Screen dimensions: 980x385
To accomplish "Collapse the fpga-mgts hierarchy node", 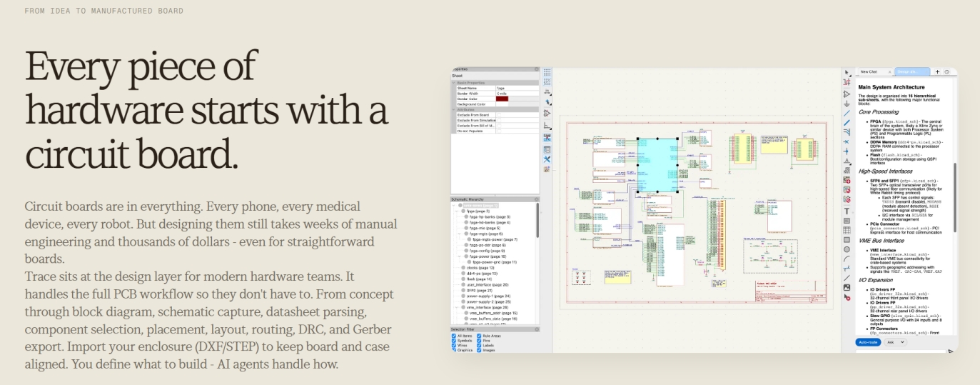I will pyautogui.click(x=460, y=234).
